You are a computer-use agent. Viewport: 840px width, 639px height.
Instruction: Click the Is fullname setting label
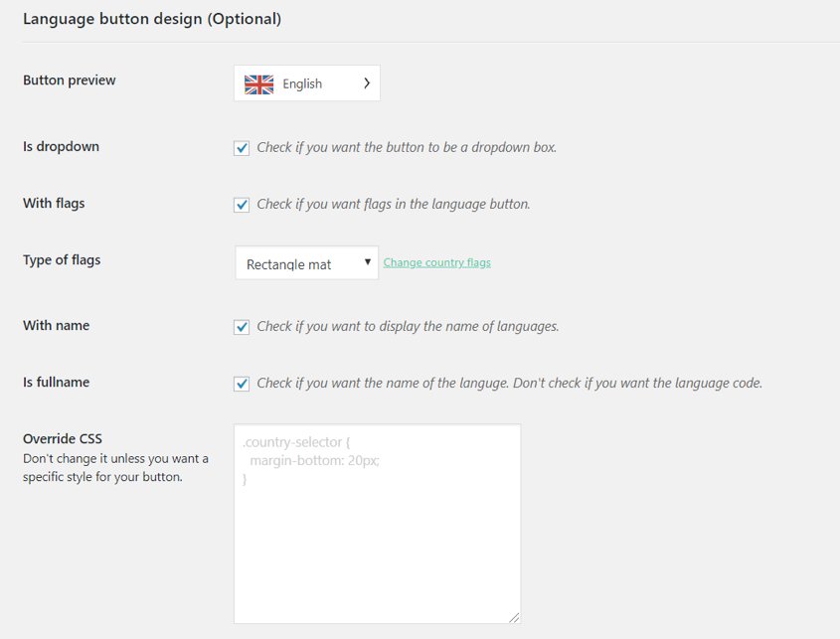[57, 383]
